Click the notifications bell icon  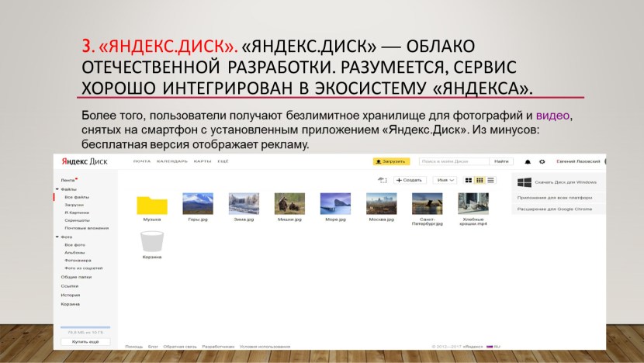(x=528, y=161)
